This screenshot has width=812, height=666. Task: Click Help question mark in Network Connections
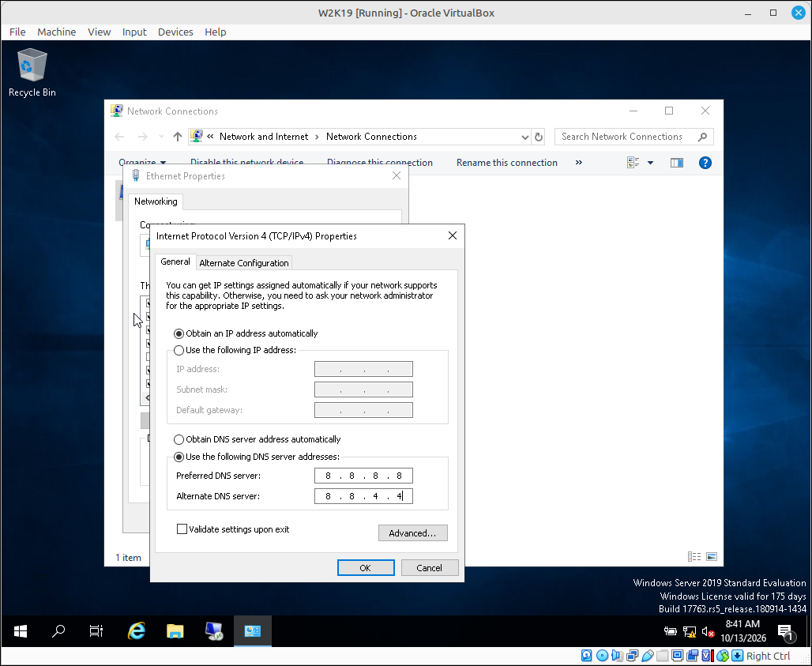point(705,163)
